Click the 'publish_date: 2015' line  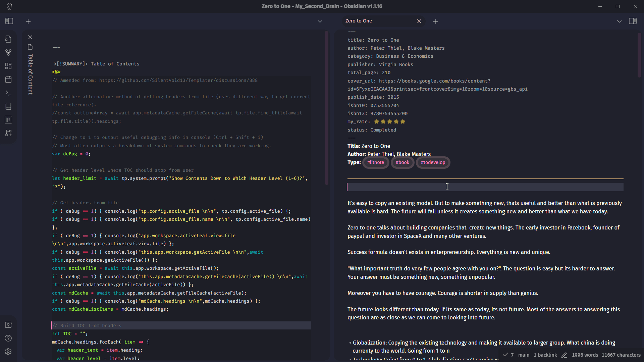click(x=373, y=97)
